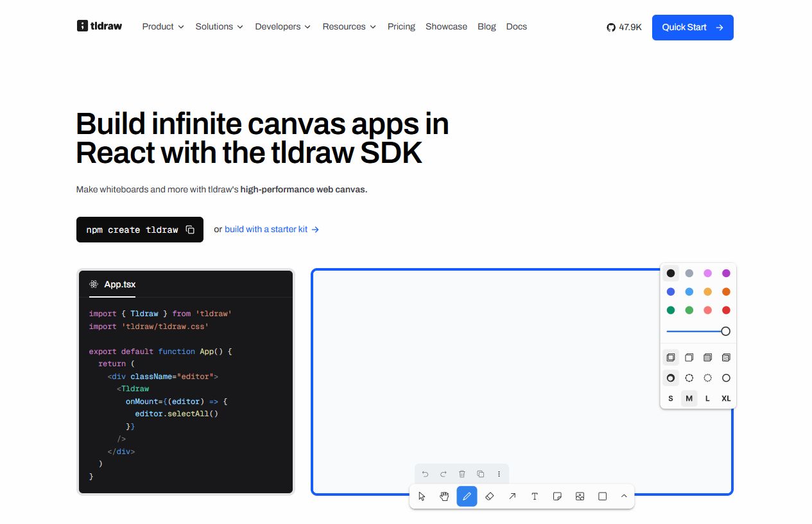
Task: Click the opacity slider handle
Action: [725, 332]
